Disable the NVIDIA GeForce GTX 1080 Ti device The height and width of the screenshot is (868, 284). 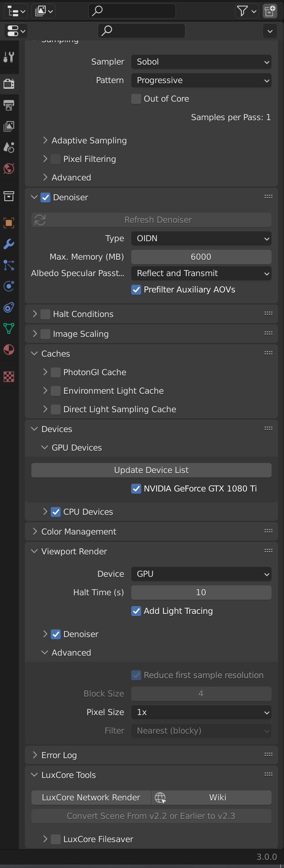[136, 489]
